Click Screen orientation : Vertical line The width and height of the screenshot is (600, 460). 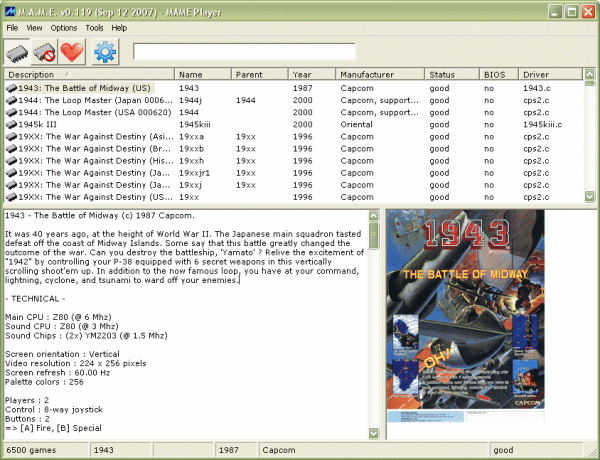point(62,354)
